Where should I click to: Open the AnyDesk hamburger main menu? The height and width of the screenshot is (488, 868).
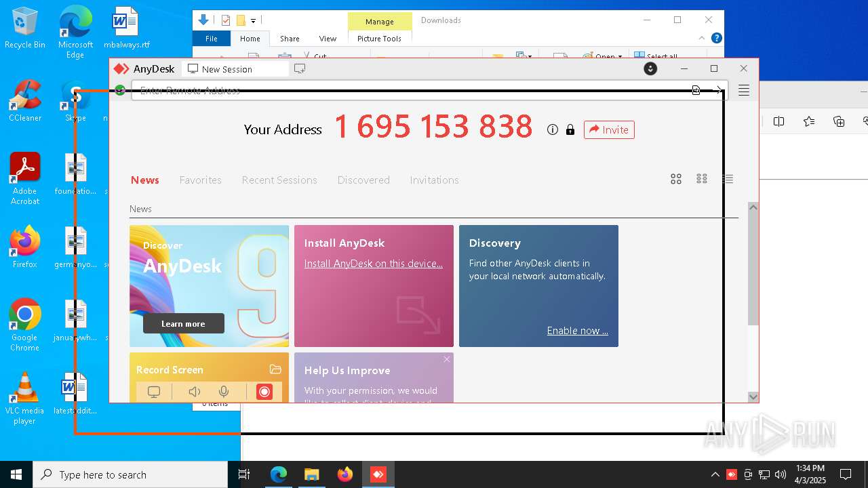(x=744, y=90)
